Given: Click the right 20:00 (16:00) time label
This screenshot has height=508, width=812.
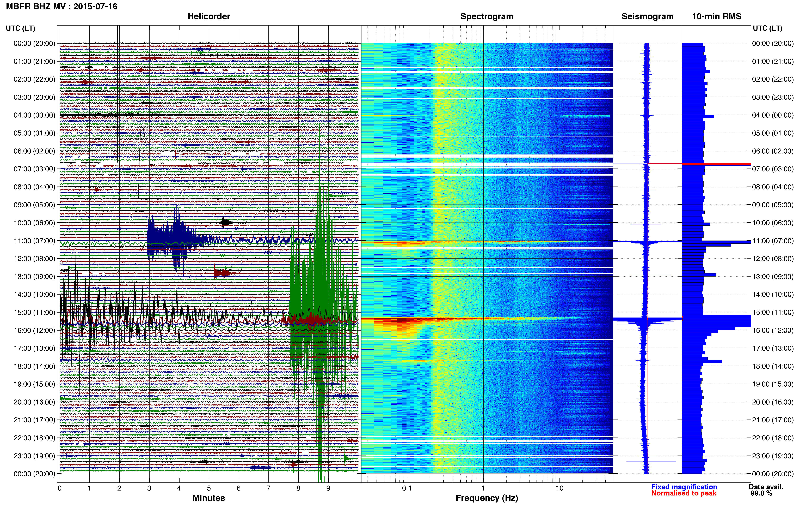Looking at the screenshot, I should click(773, 402).
